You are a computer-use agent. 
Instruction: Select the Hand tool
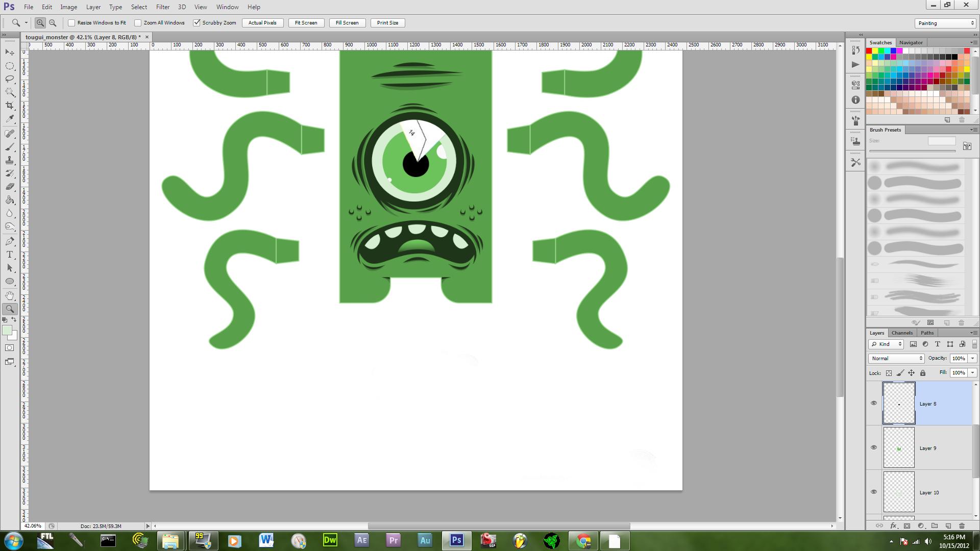[x=10, y=296]
